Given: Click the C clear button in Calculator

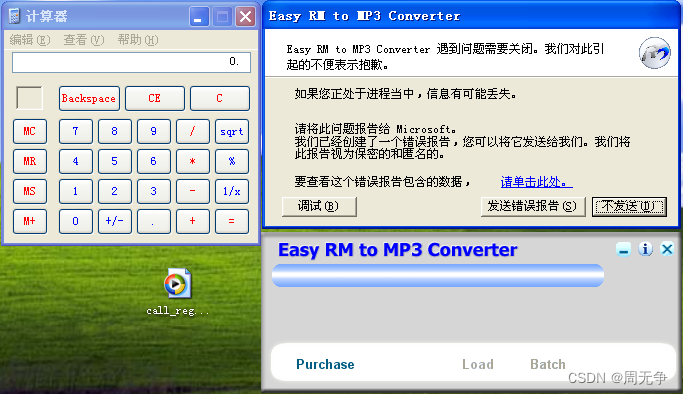Looking at the screenshot, I should click(220, 98).
